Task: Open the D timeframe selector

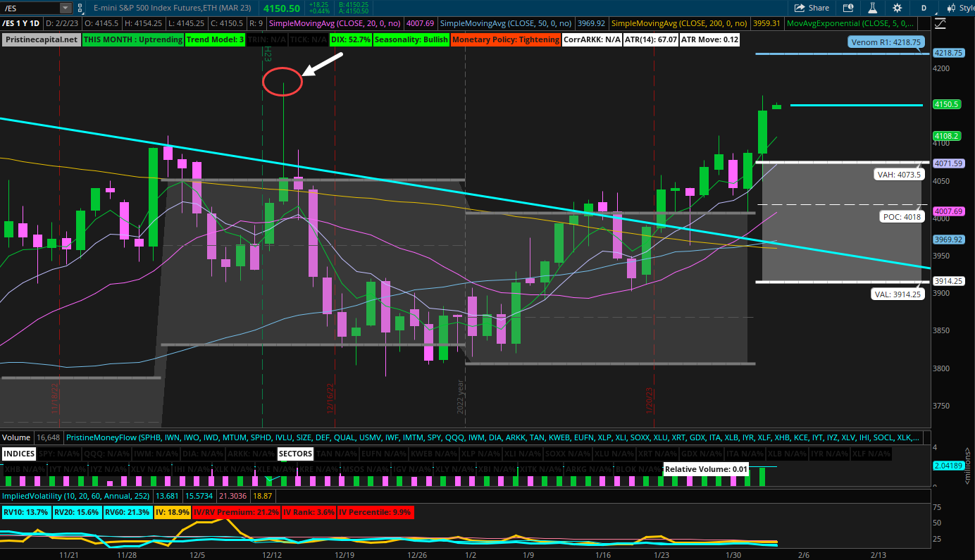Action: pos(923,8)
